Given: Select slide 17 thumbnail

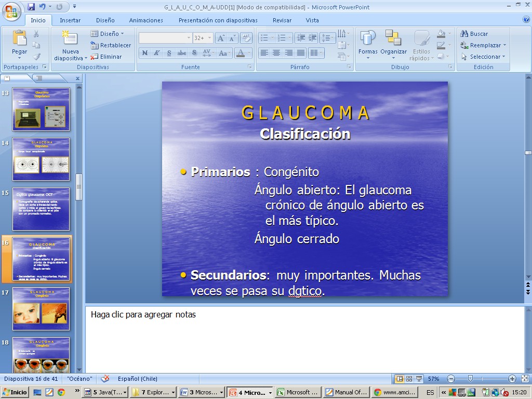Looking at the screenshot, I should (x=41, y=309).
